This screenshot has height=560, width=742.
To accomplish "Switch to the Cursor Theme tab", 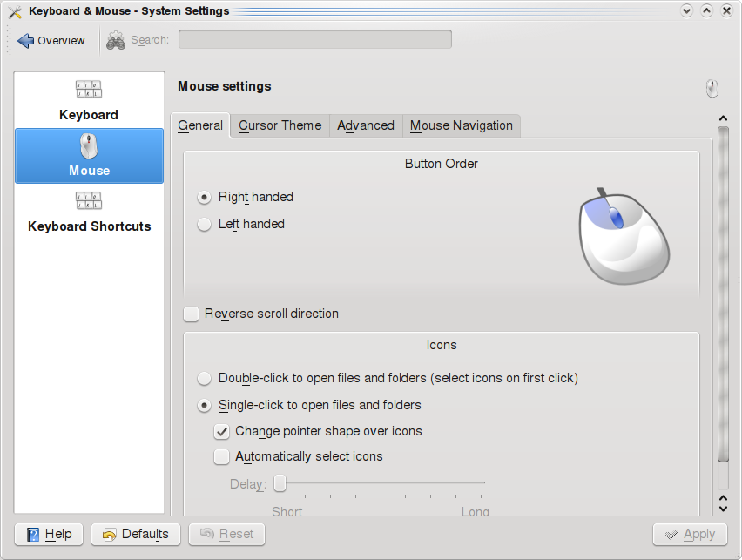I will click(280, 125).
